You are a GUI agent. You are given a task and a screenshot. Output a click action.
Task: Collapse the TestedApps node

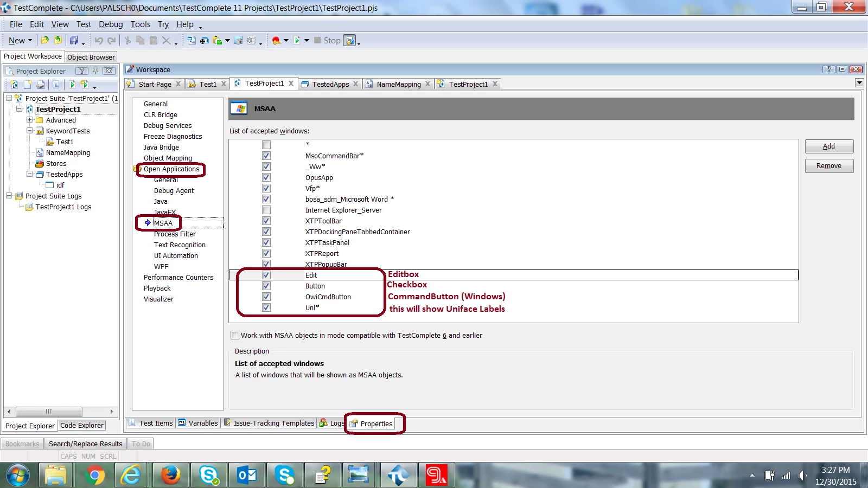[30, 174]
